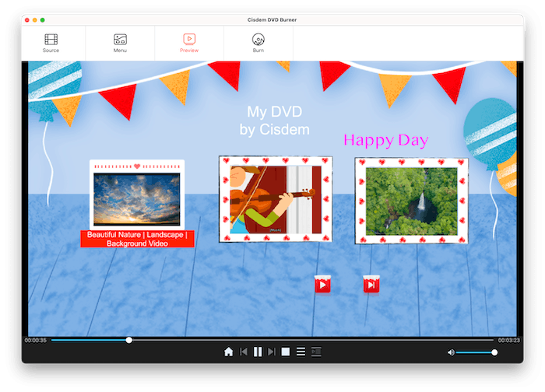
Task: Click the Beautiful Nature Landscape title label
Action: tap(137, 239)
